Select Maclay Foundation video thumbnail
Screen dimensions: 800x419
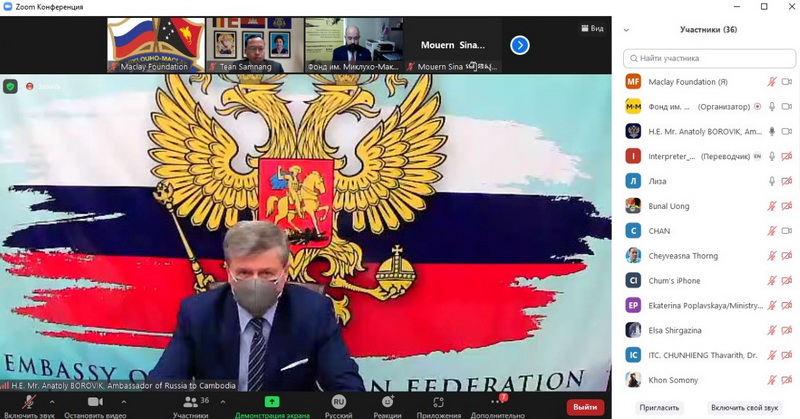point(156,45)
